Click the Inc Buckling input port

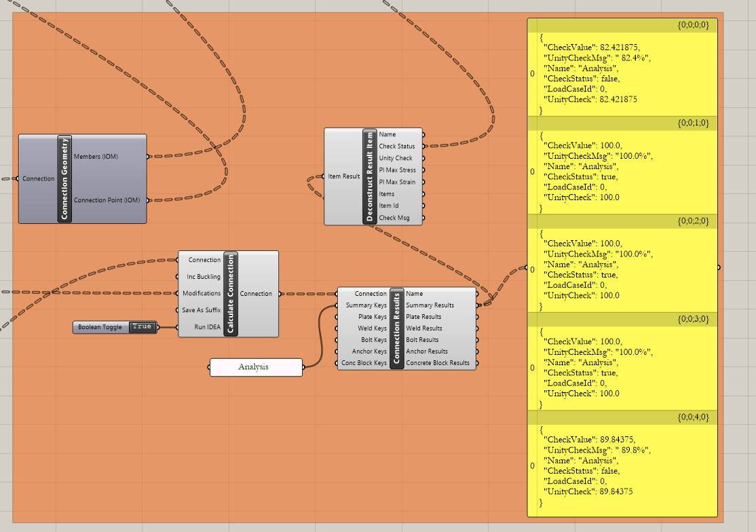click(x=178, y=276)
